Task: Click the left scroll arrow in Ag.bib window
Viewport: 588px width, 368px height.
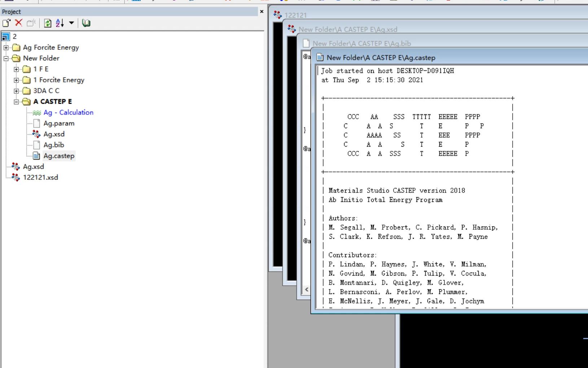Action: 307,289
